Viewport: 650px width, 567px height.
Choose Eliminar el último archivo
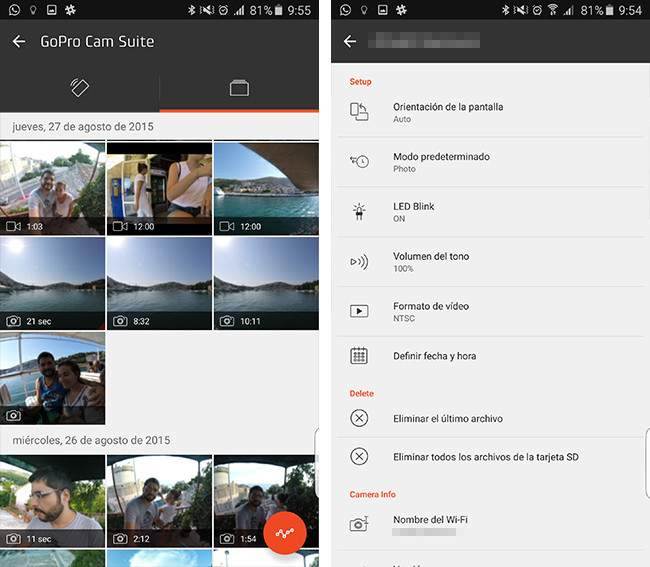[x=490, y=418]
